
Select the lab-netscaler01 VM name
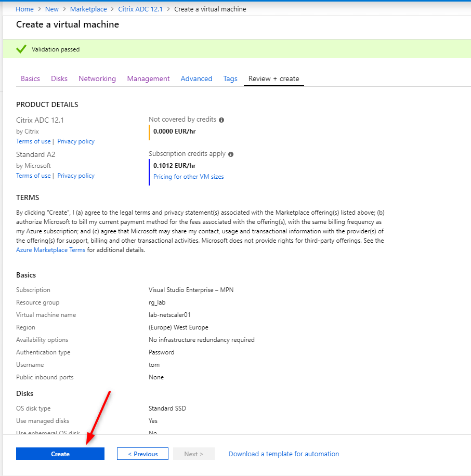(170, 315)
